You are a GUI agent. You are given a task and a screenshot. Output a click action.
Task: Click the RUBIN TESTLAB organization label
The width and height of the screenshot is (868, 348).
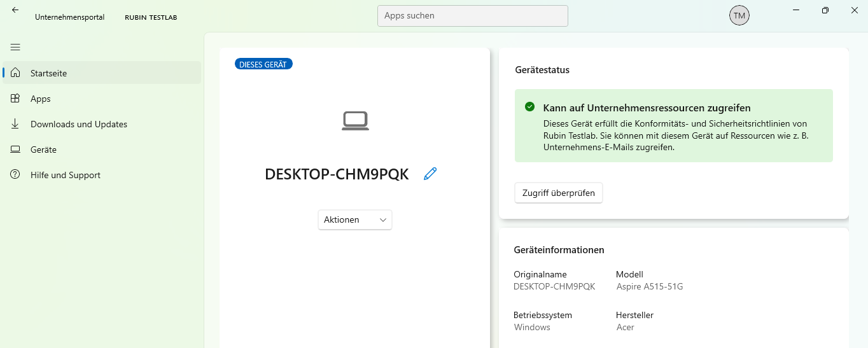click(151, 17)
